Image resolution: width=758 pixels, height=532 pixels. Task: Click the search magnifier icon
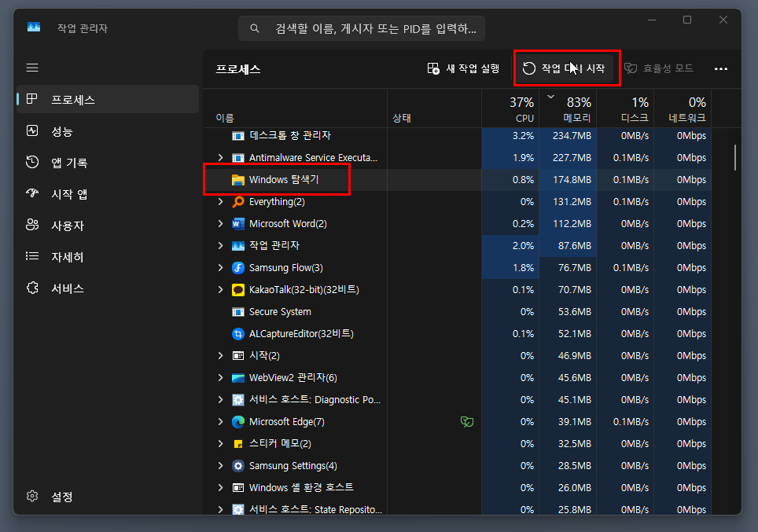tap(254, 28)
